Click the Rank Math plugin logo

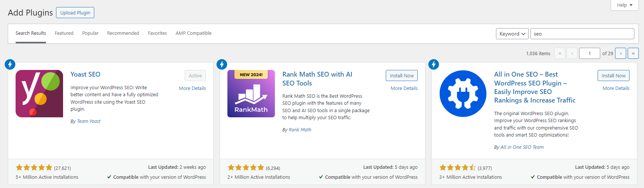point(251,94)
